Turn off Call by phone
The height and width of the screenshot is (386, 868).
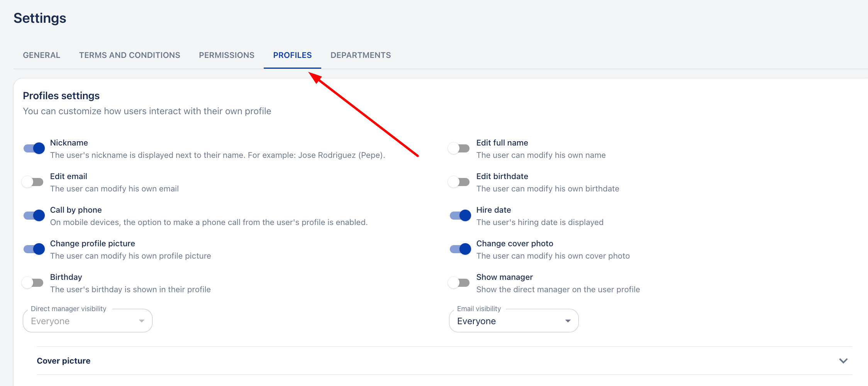(x=34, y=215)
